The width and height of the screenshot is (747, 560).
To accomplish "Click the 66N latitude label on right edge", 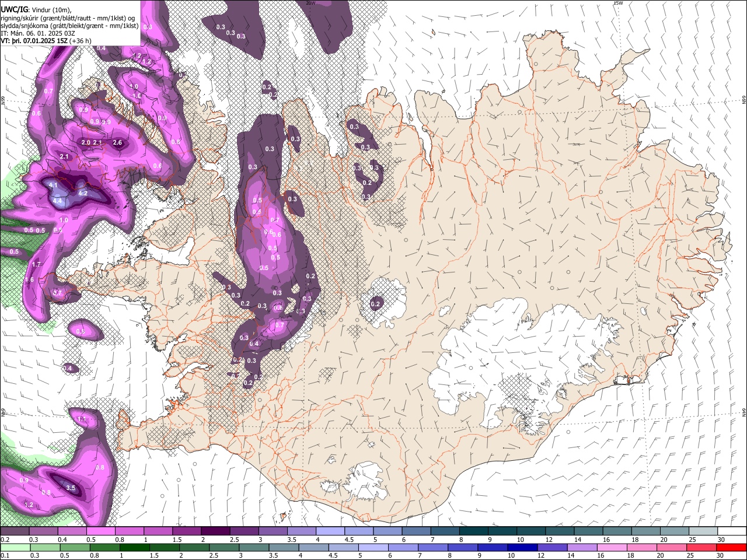I will [744, 100].
